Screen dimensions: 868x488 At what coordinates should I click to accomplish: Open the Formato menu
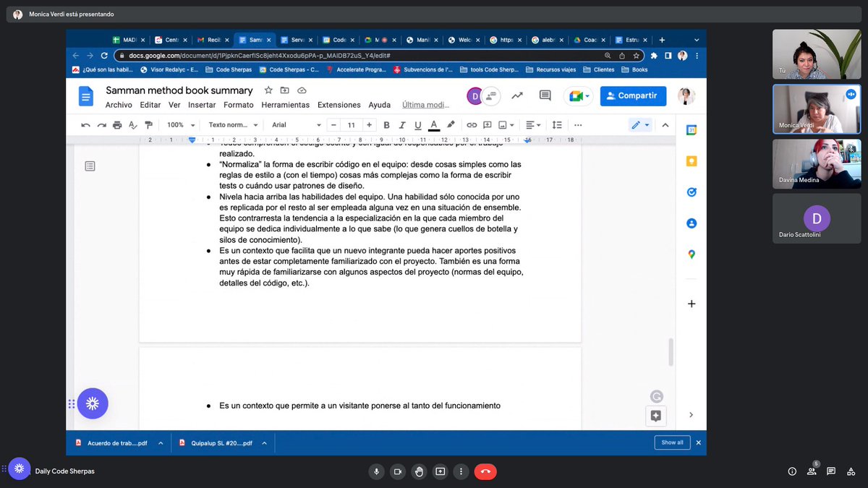tap(239, 105)
